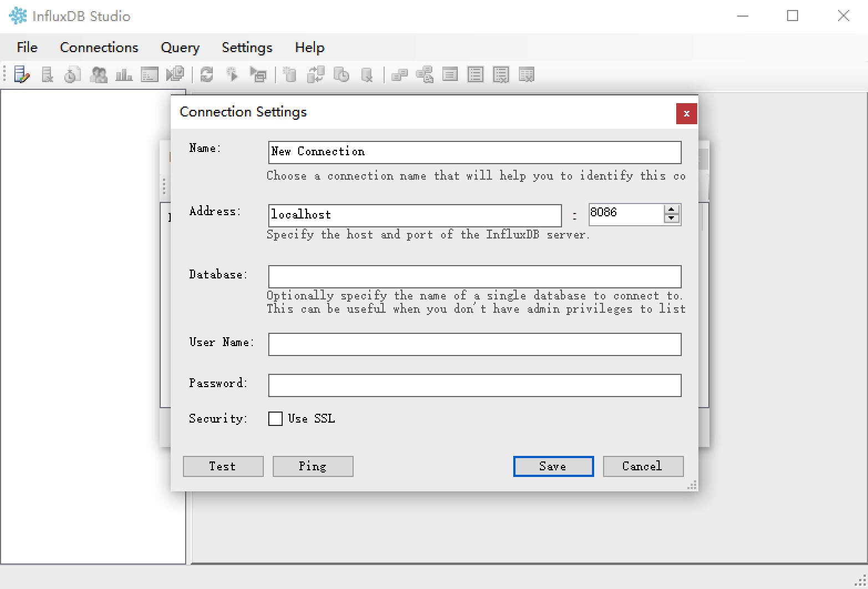Viewport: 868px width, 589px height.
Task: Enable the Use SSL checkbox
Action: (x=275, y=419)
